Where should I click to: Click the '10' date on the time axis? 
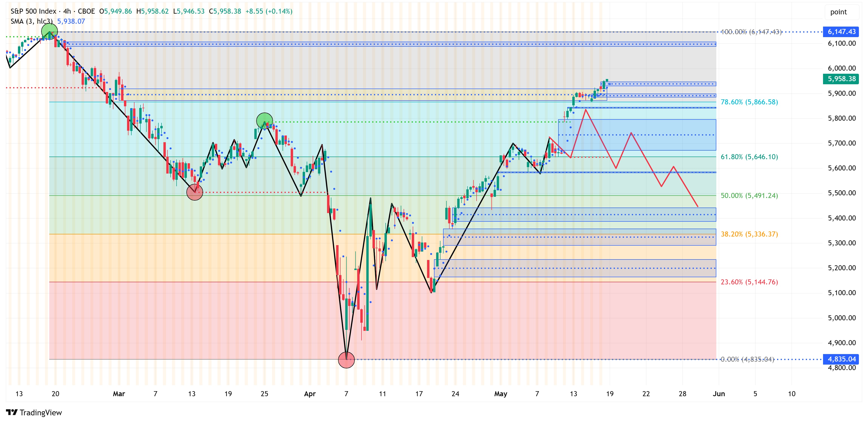(x=791, y=394)
